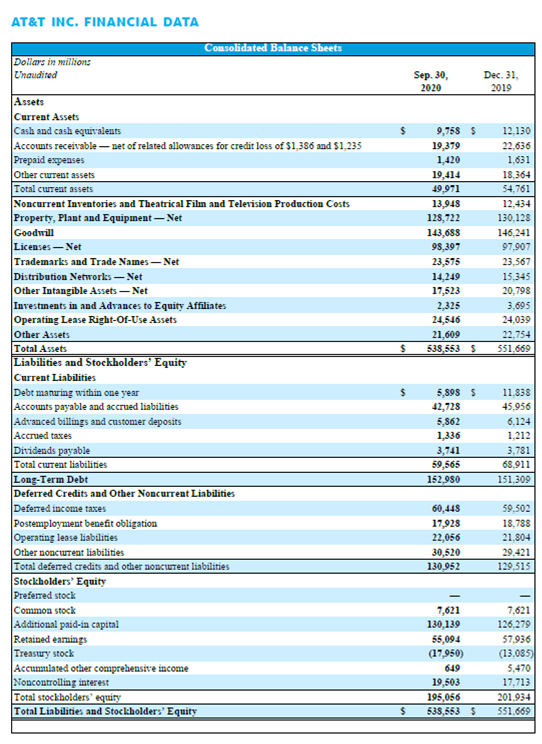The height and width of the screenshot is (744, 542).
Task: Select 'Property, Plant and Equipment — Net' label
Action: click(98, 218)
